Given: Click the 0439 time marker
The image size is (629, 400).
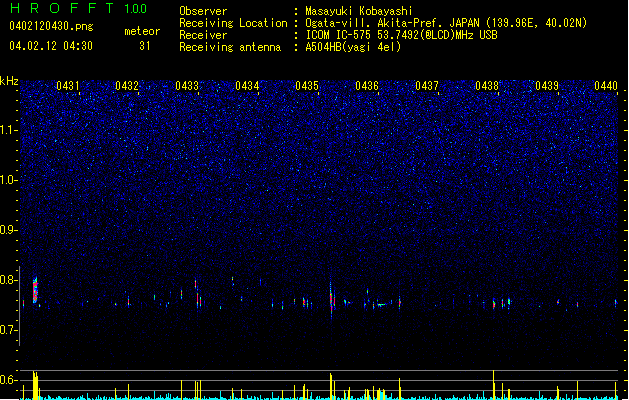Looking at the screenshot, I should (547, 86).
